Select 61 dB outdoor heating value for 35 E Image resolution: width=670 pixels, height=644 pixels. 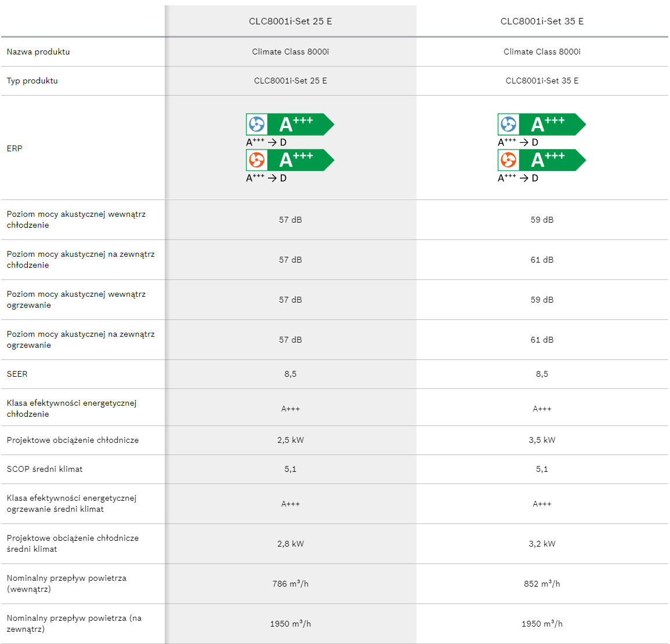pyautogui.click(x=542, y=340)
